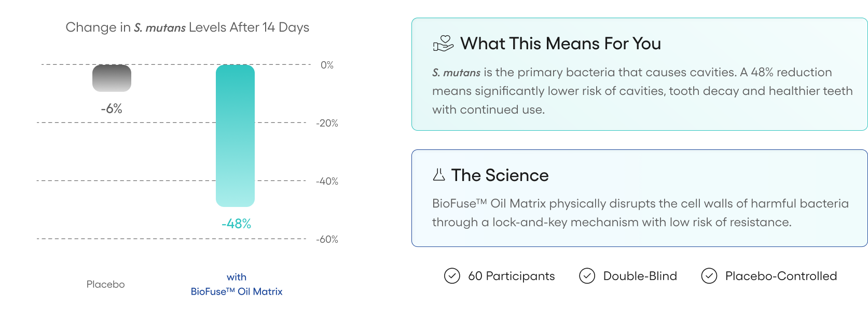The height and width of the screenshot is (319, 868).
Task: Click the '60 Participants' text
Action: tap(511, 276)
